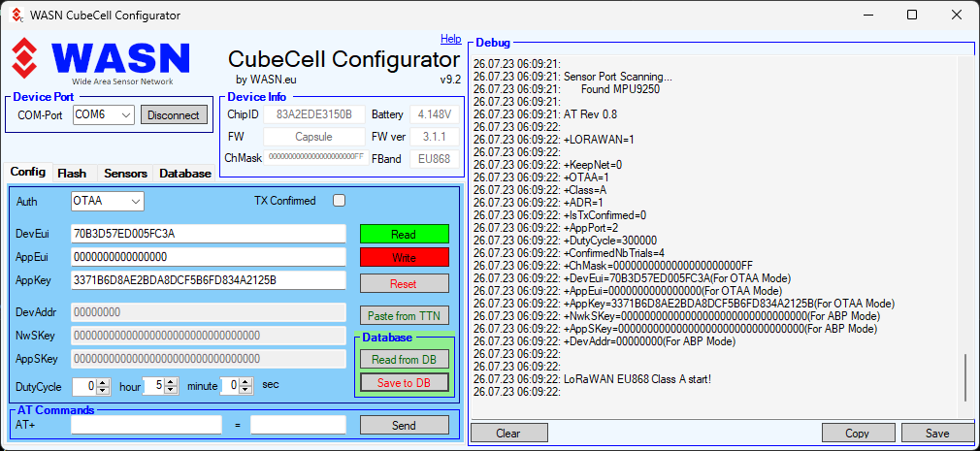
Task: Click the DevAddr field
Action: coord(208,312)
